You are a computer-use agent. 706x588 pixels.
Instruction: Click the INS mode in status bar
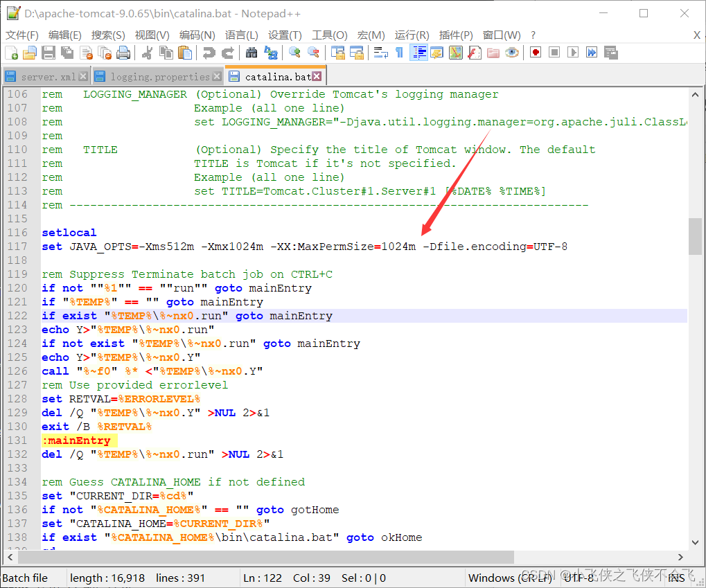(x=676, y=578)
